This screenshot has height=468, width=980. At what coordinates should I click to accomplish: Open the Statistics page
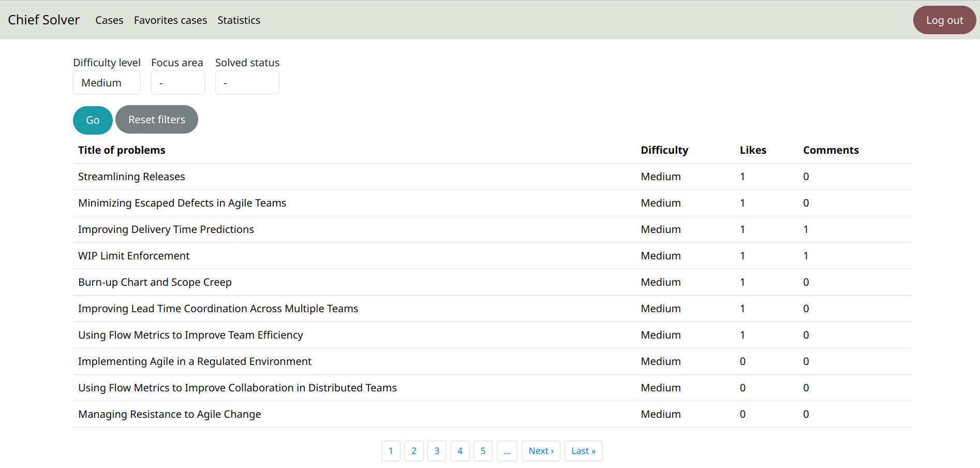pos(239,20)
